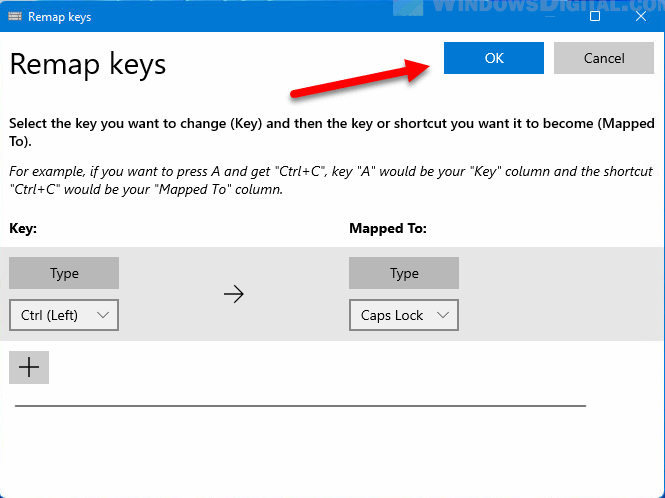Maximize the Remap keys window

[x=595, y=16]
